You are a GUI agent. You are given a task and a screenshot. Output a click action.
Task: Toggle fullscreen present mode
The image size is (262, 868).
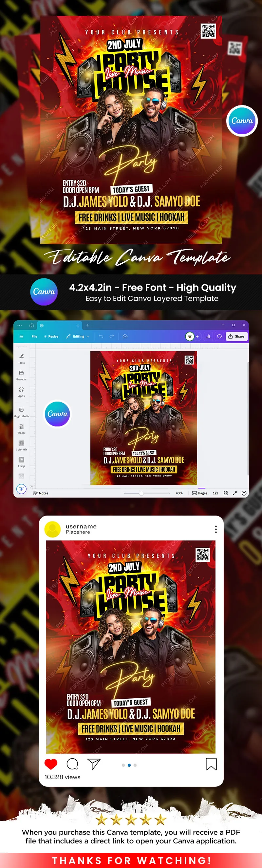click(x=235, y=493)
